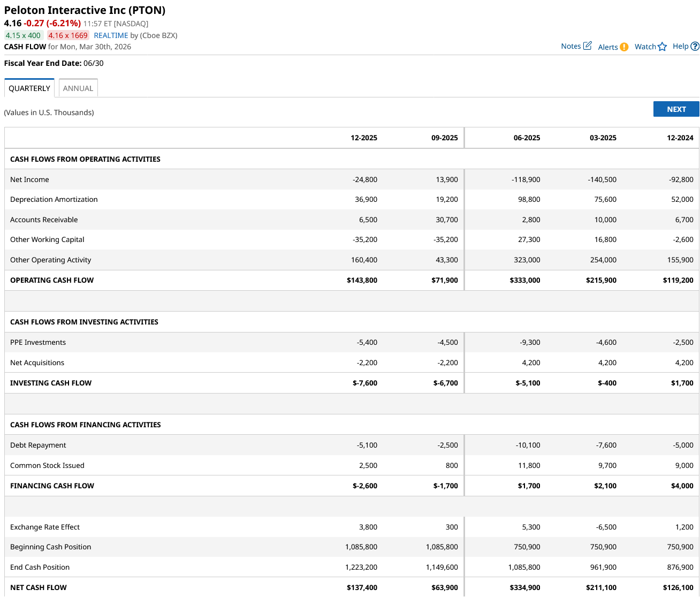Click the Help question mark icon
The height and width of the screenshot is (597, 700).
click(695, 47)
